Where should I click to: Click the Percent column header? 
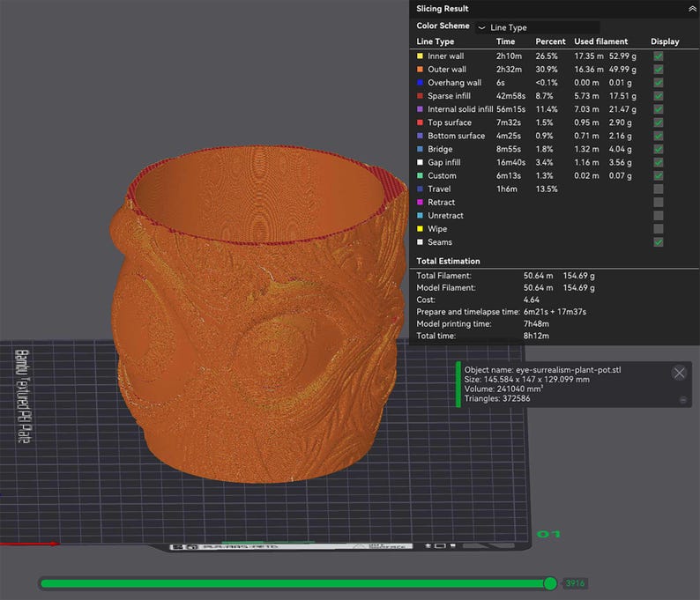[x=550, y=41]
